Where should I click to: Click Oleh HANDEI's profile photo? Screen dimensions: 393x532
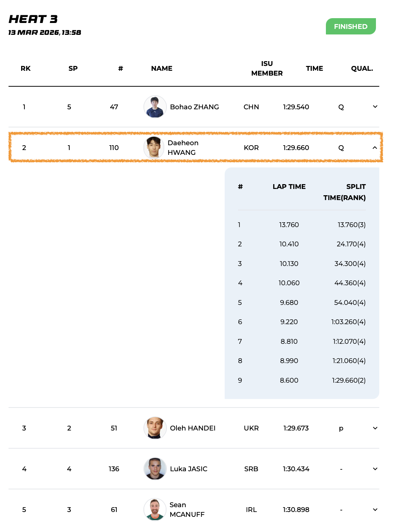coord(155,428)
